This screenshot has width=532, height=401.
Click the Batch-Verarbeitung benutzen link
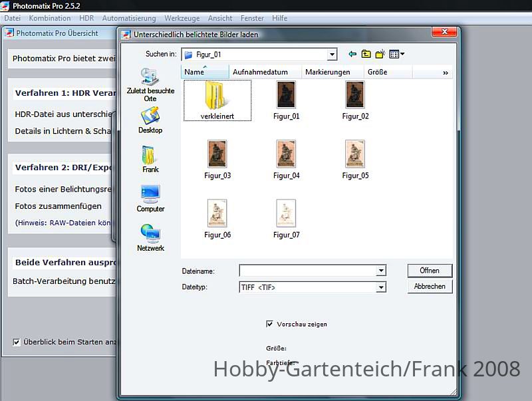tap(64, 281)
